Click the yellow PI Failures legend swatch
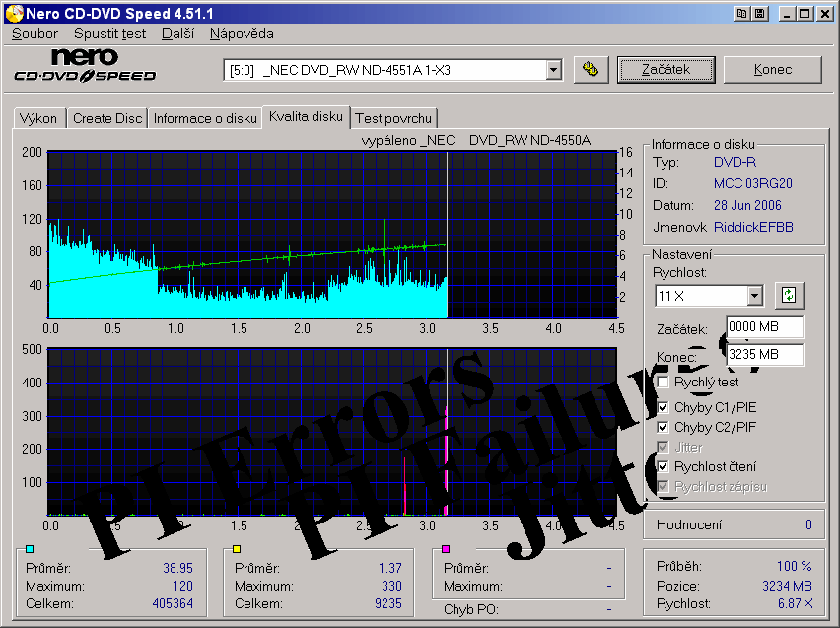Image resolution: width=840 pixels, height=628 pixels. (x=237, y=549)
